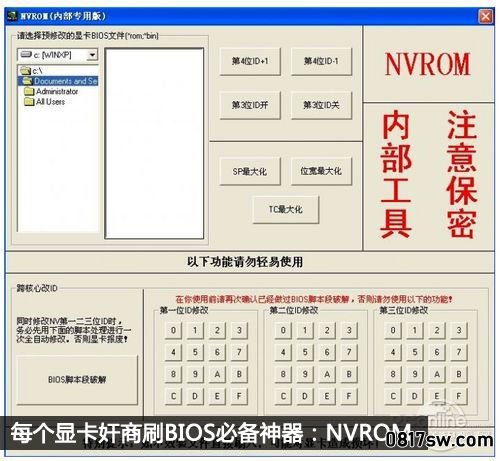
Task: Choose 2 in 第一位ID修改 group
Action: coord(217,330)
